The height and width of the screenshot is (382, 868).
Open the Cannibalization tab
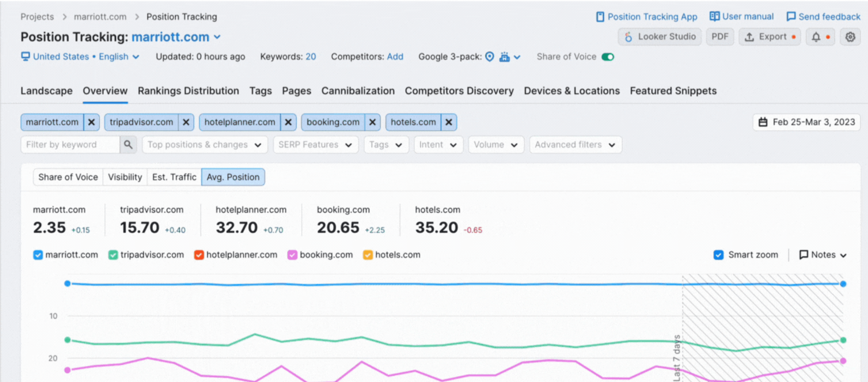point(358,91)
